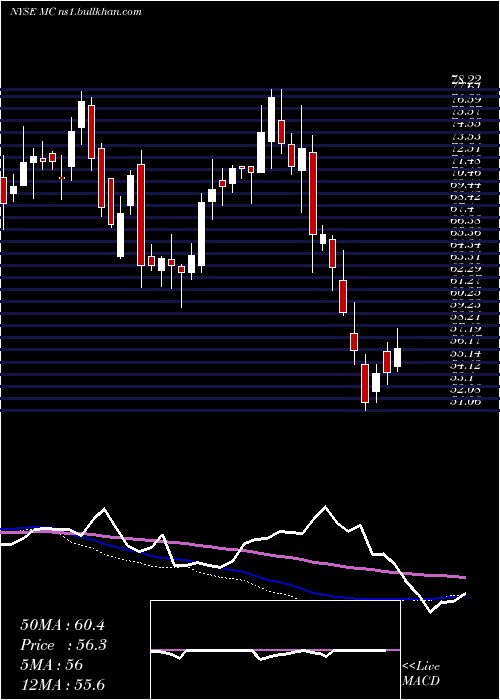
Task: Click the 53.1 price axis label
Action: click(463, 377)
